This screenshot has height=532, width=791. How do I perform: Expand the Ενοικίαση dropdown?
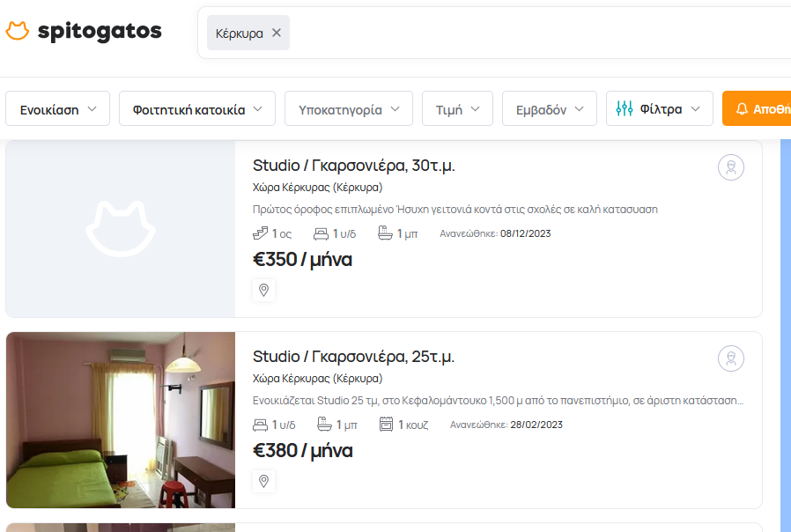coord(58,109)
